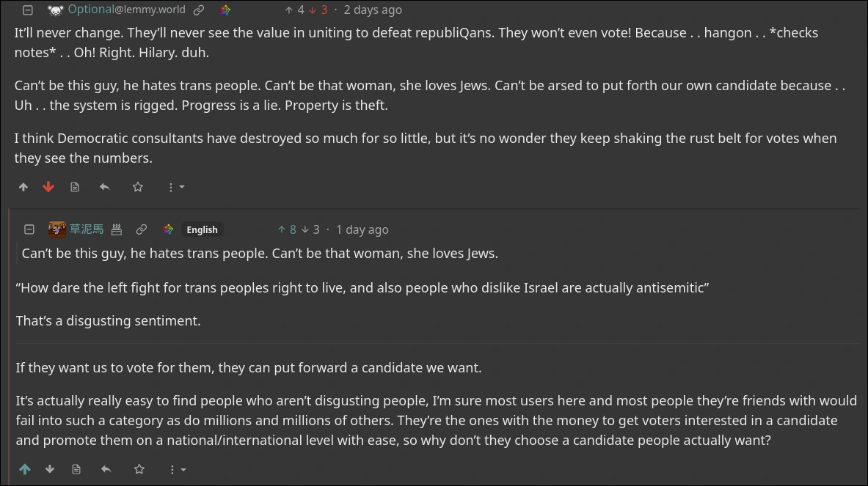Reply to Optional's comment
Image resolution: width=868 pixels, height=486 pixels.
[x=105, y=188]
